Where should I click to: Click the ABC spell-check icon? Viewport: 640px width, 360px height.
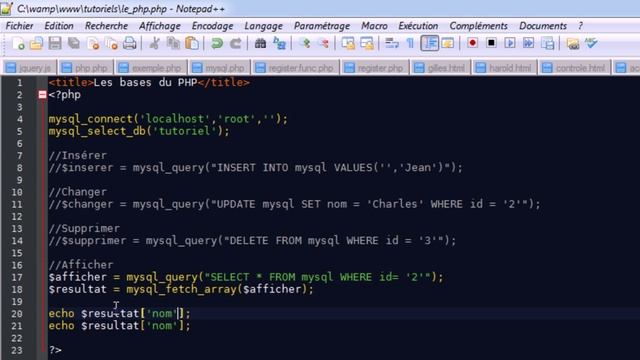tap(591, 43)
